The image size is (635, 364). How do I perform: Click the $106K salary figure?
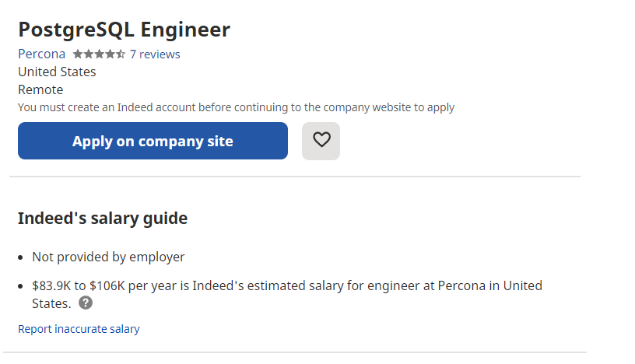[107, 286]
